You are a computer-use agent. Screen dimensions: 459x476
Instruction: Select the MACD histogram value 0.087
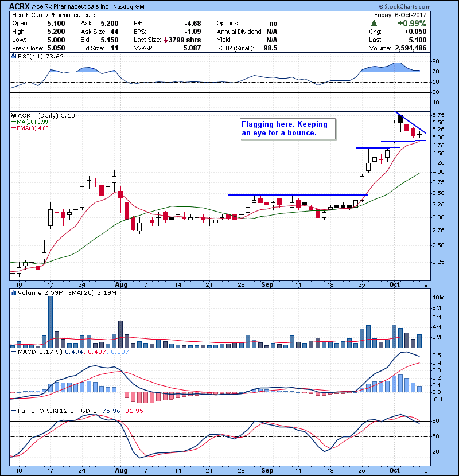(120, 352)
